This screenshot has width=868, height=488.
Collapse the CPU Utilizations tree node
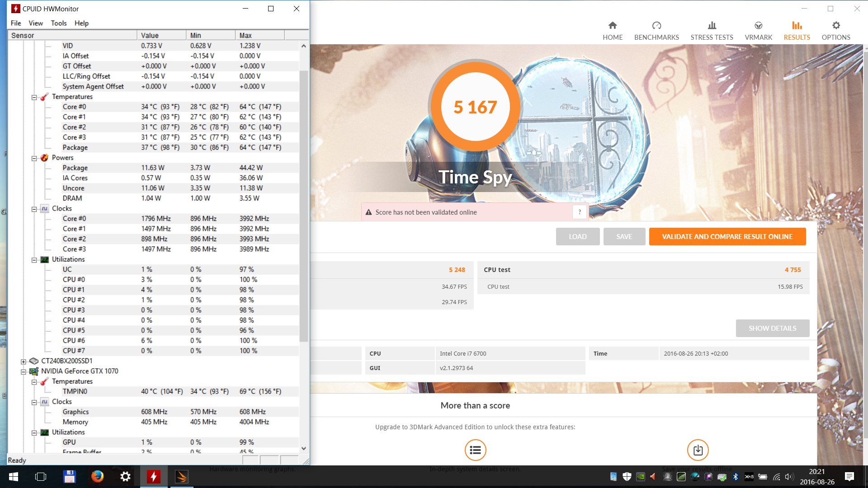point(34,260)
